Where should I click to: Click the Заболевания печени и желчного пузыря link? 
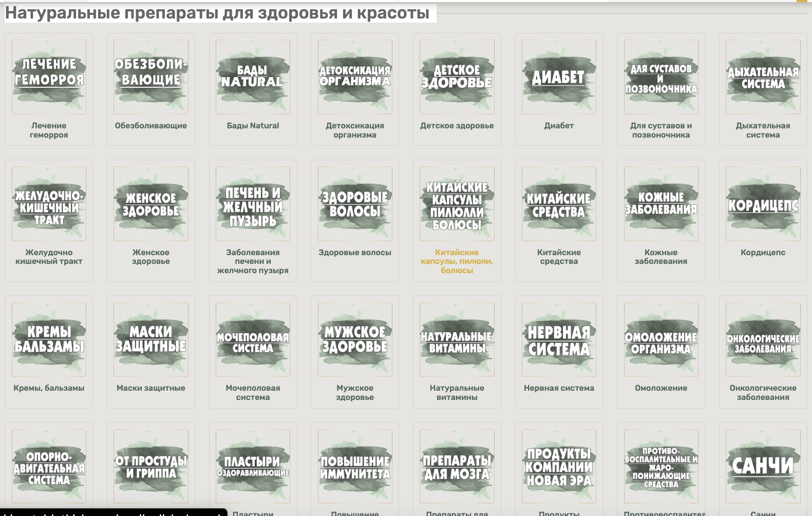click(x=253, y=261)
